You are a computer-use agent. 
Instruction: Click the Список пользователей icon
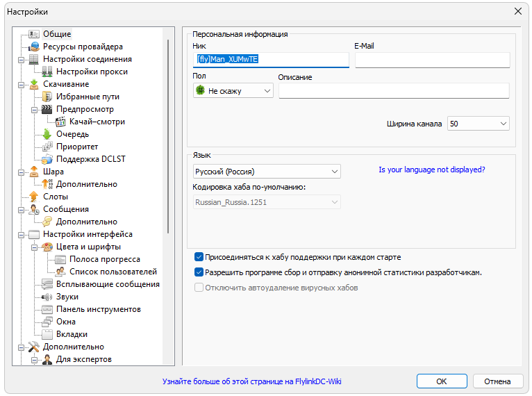pyautogui.click(x=60, y=272)
